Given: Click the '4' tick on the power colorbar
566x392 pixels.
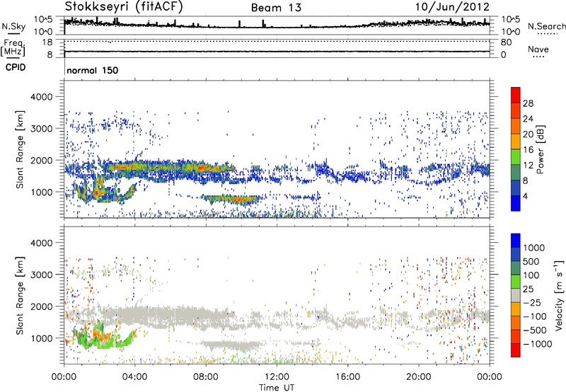Looking at the screenshot, I should pyautogui.click(x=526, y=196).
